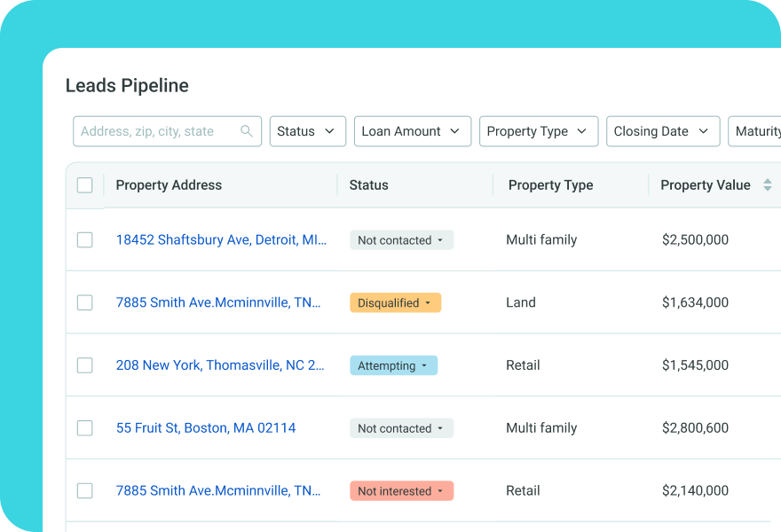
Task: Click the Property Type column header
Action: pos(550,185)
